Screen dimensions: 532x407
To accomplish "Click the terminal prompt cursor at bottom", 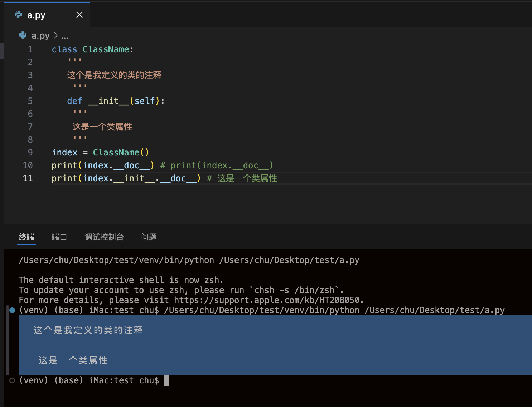I will (x=166, y=380).
